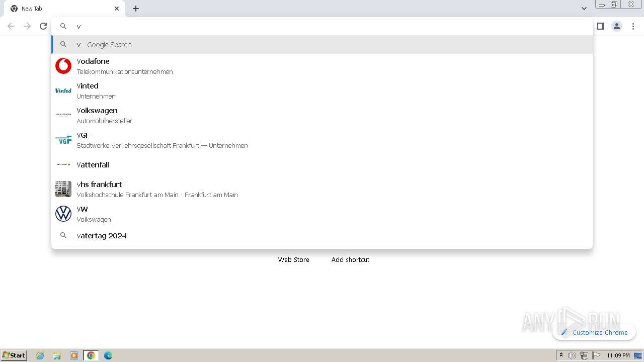
Task: Click the Volkswagen wordmark thumbnail
Action: pyautogui.click(x=63, y=115)
